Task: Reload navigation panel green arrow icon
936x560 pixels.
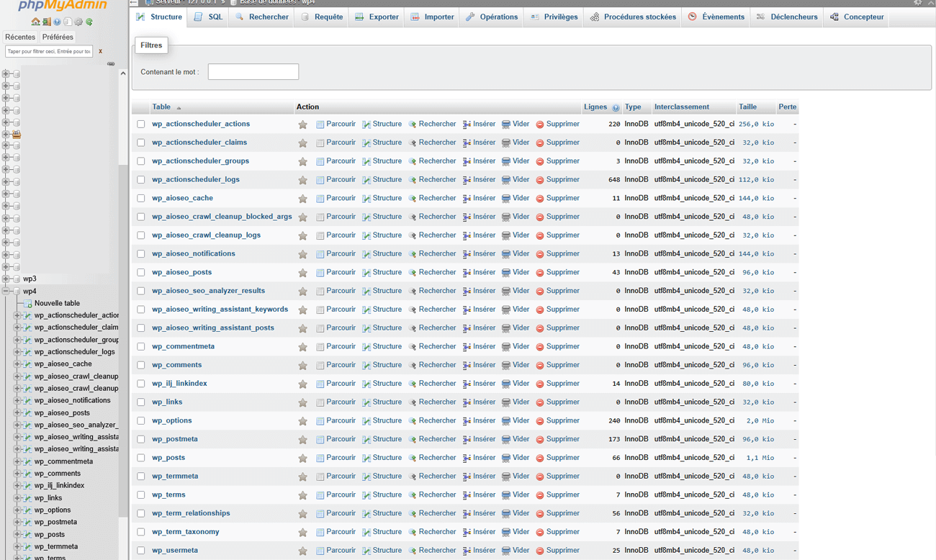Action: point(89,22)
